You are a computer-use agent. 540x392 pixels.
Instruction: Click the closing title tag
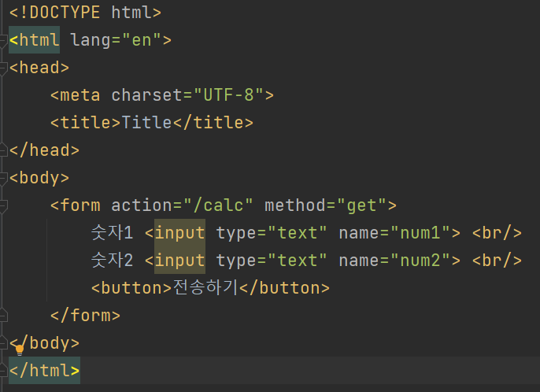[213, 123]
